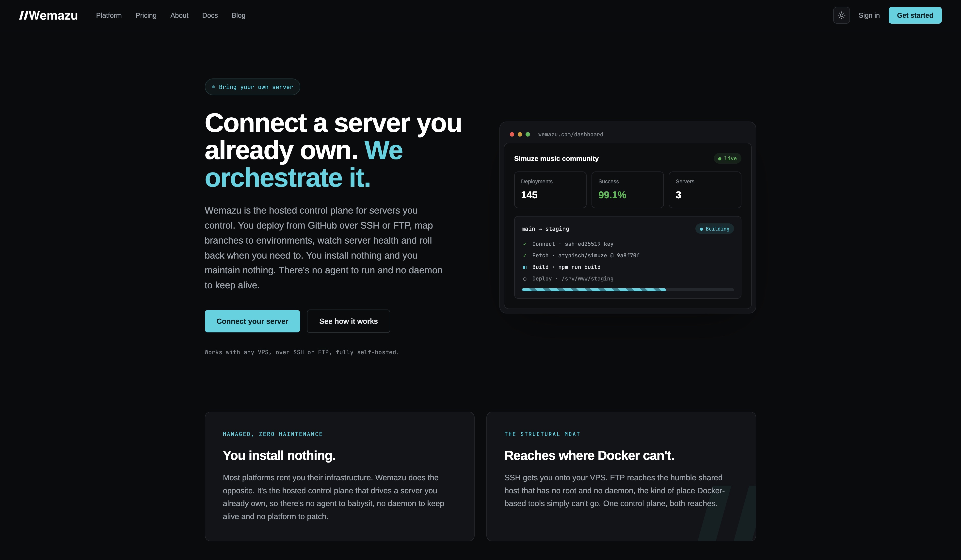The height and width of the screenshot is (560, 961).
Task: Click the green window dot in dashboard mockup
Action: [x=528, y=134]
